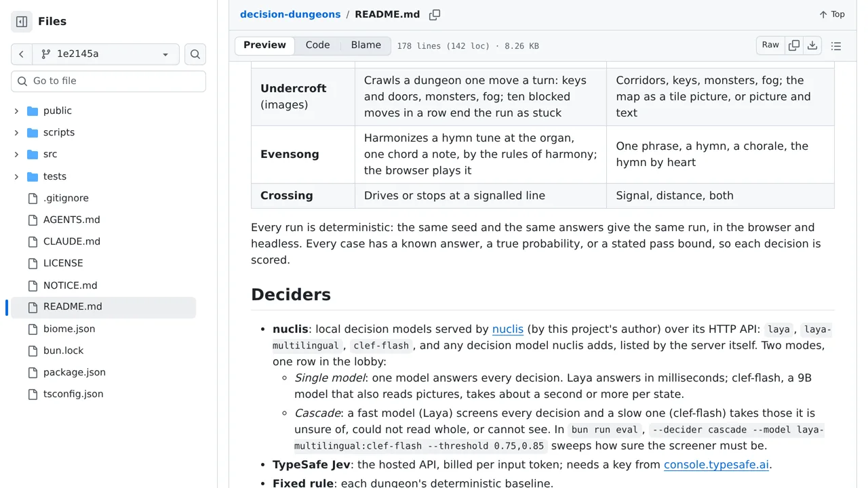Select README.md in file tree
868x488 pixels.
(x=103, y=307)
